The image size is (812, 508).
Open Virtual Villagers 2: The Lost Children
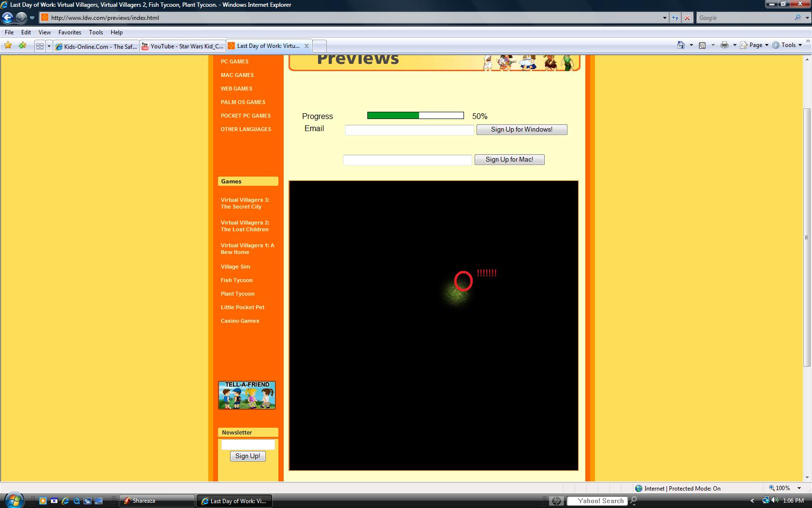pos(245,226)
